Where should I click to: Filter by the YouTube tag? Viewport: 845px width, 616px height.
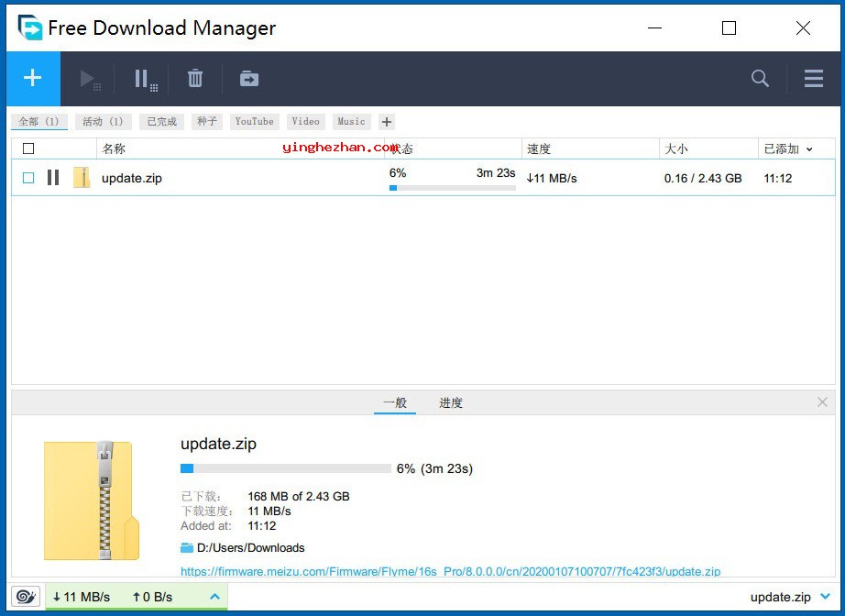[254, 122]
